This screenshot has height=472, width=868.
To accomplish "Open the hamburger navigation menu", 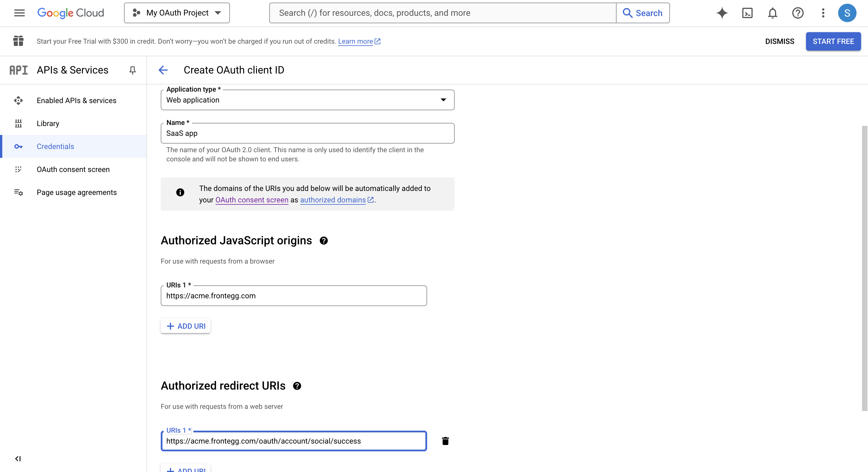I will click(19, 13).
